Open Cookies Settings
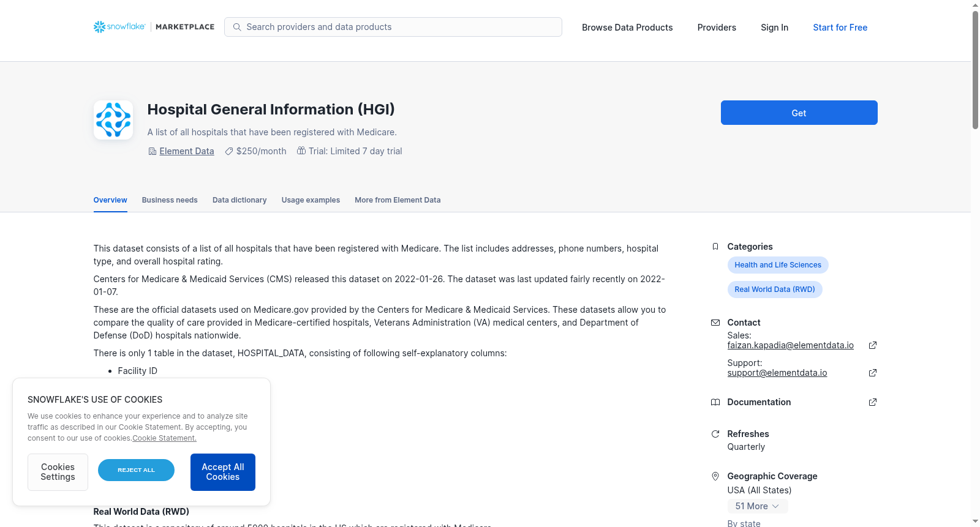This screenshot has width=980, height=527. [58, 472]
